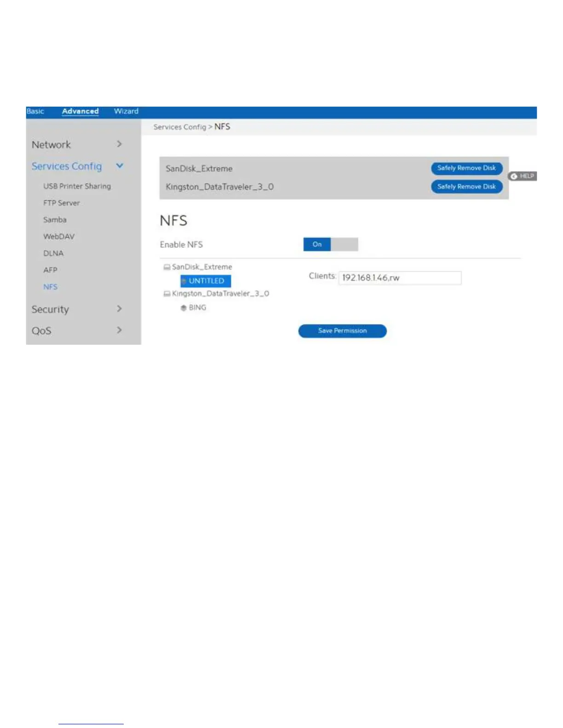
Task: Click the Kingston_DataTraveler_3_0 name in disk list
Action: coord(220,187)
